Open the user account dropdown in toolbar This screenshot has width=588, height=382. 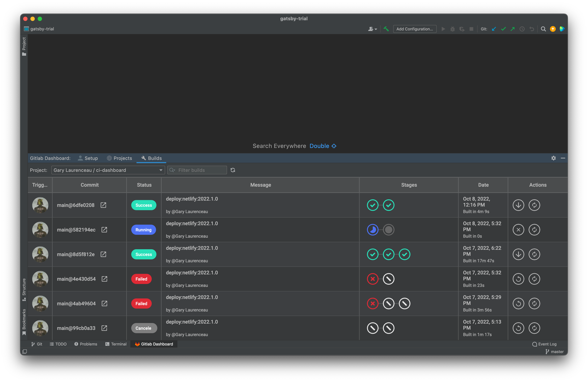(372, 29)
